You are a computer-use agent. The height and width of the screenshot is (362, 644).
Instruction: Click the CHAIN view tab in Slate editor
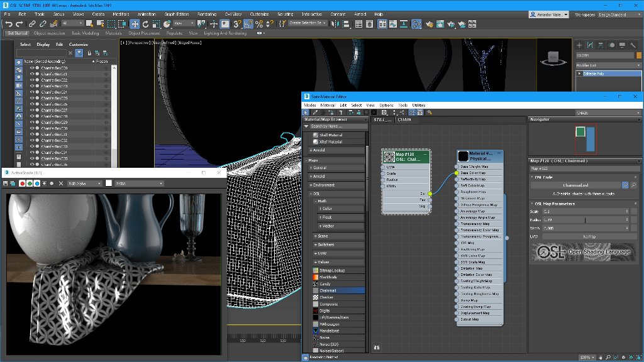[x=404, y=119]
